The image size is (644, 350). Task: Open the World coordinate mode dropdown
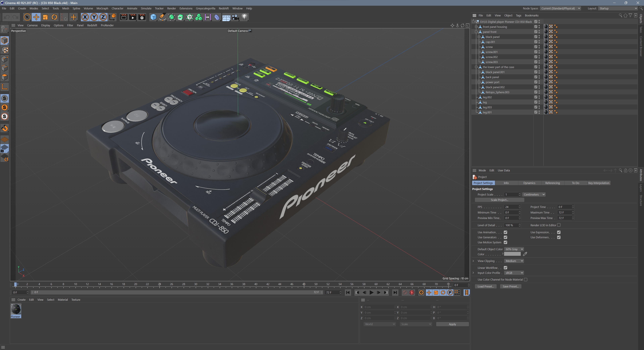[x=380, y=324]
